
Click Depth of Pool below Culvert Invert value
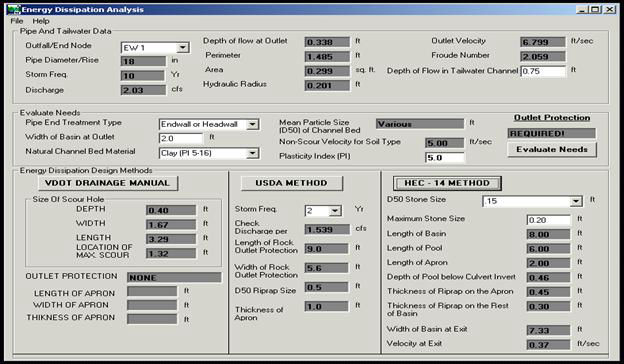[548, 277]
